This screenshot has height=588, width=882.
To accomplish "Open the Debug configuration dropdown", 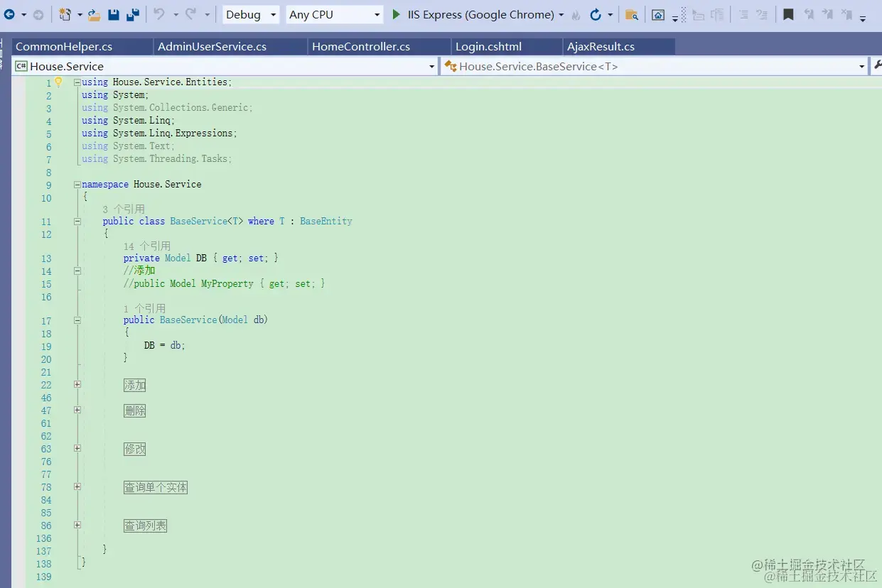I will (251, 14).
